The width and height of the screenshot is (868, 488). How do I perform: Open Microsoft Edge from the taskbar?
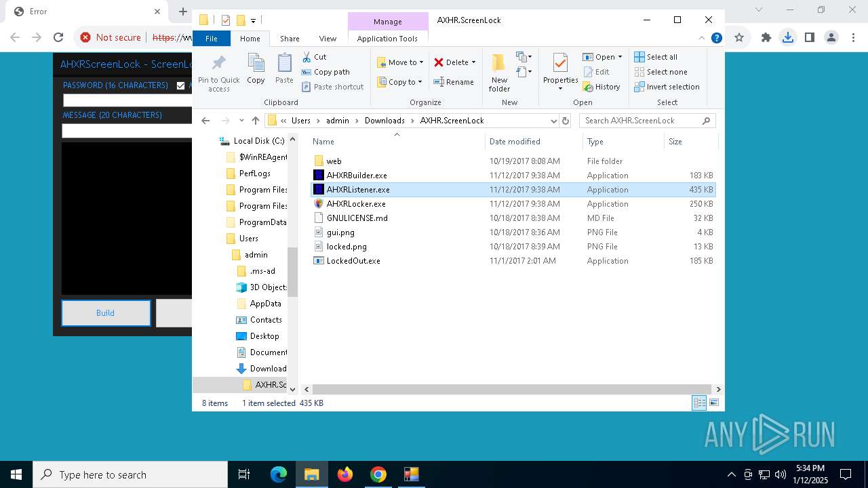coord(279,474)
